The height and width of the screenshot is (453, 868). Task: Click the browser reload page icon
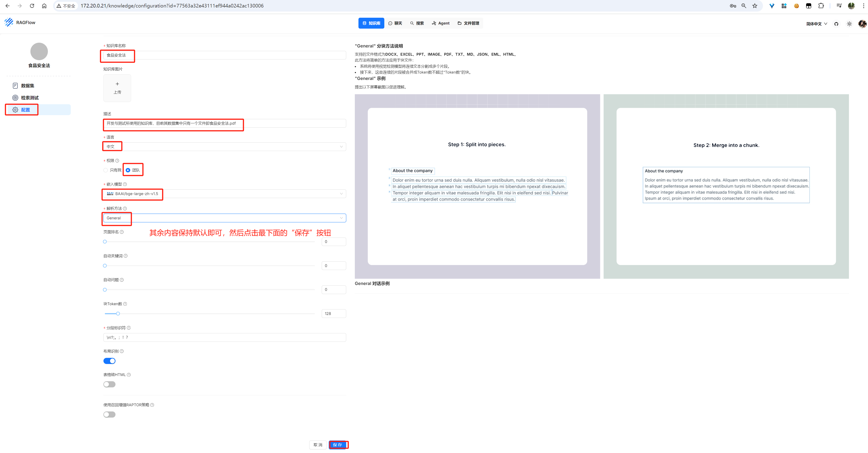(32, 6)
